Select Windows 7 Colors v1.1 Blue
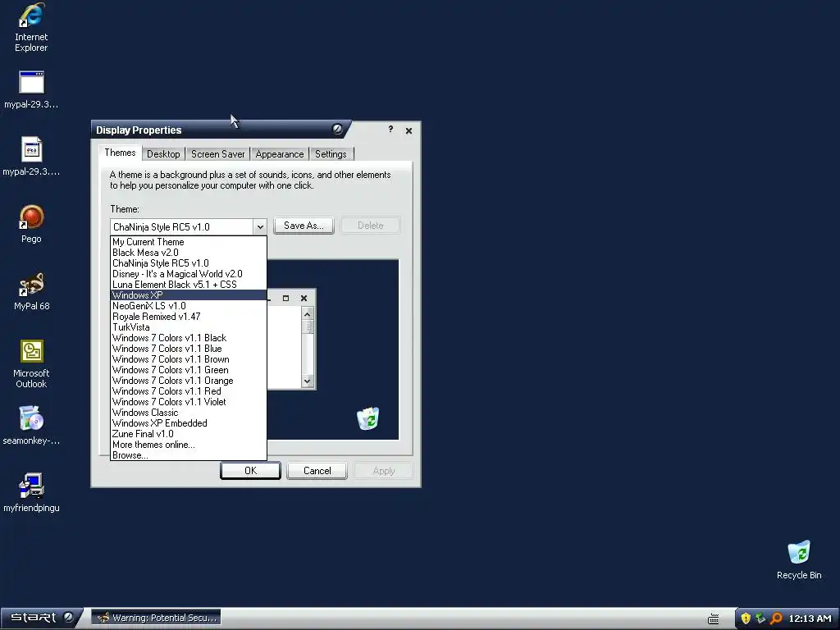840x630 pixels. coord(188,349)
